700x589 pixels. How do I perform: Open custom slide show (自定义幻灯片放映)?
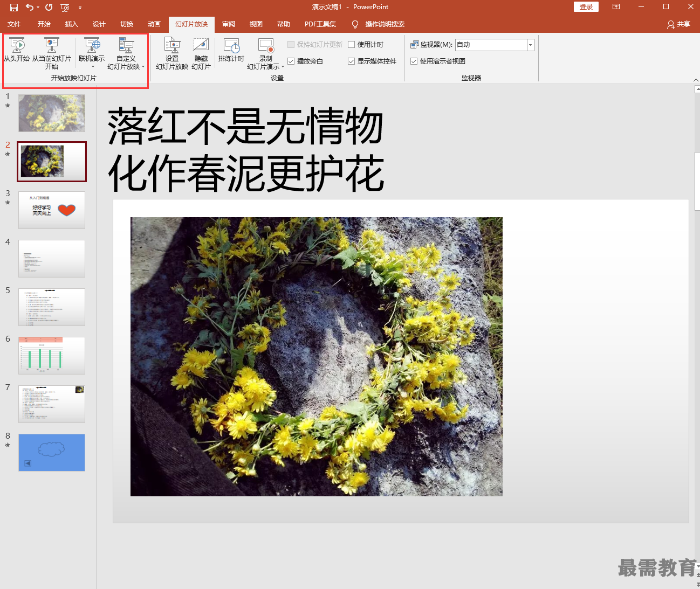(126, 54)
